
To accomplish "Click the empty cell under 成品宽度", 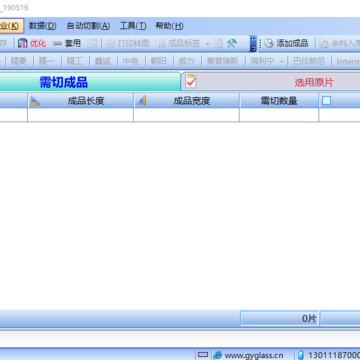I will click(x=186, y=115).
